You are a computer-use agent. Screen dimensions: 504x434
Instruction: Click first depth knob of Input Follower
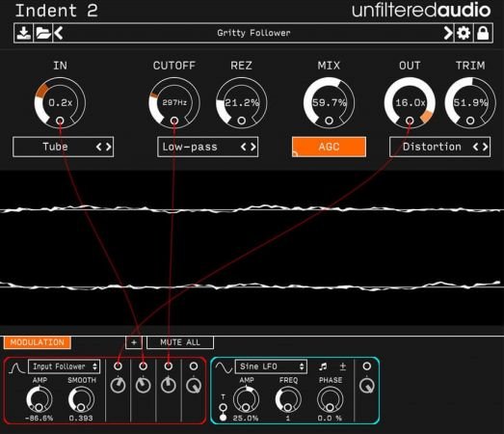(118, 386)
